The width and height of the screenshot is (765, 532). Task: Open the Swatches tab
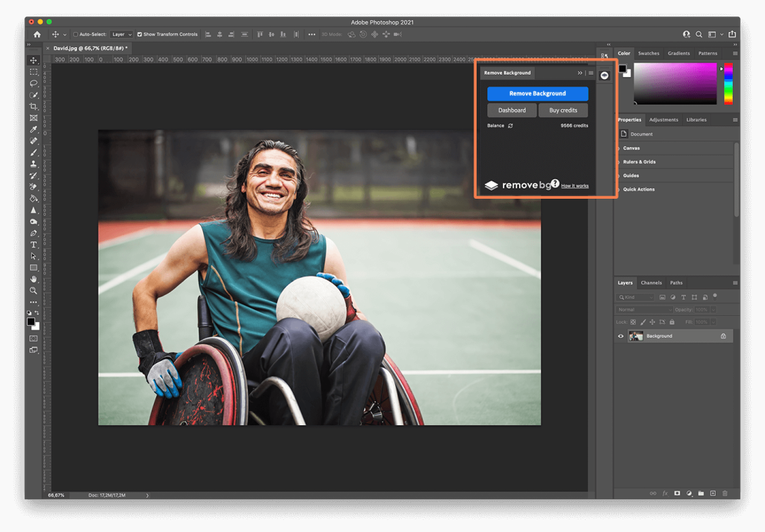click(x=648, y=53)
